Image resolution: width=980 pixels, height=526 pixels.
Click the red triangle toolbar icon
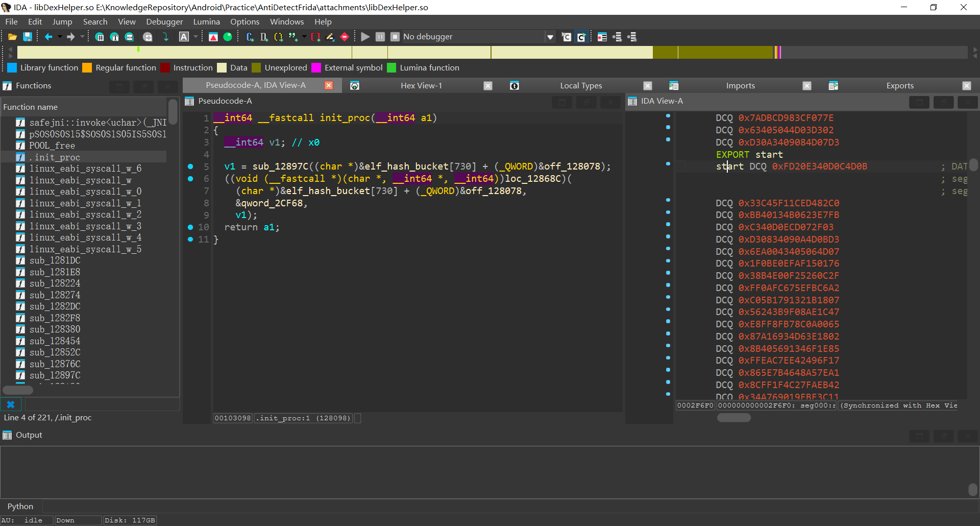213,37
